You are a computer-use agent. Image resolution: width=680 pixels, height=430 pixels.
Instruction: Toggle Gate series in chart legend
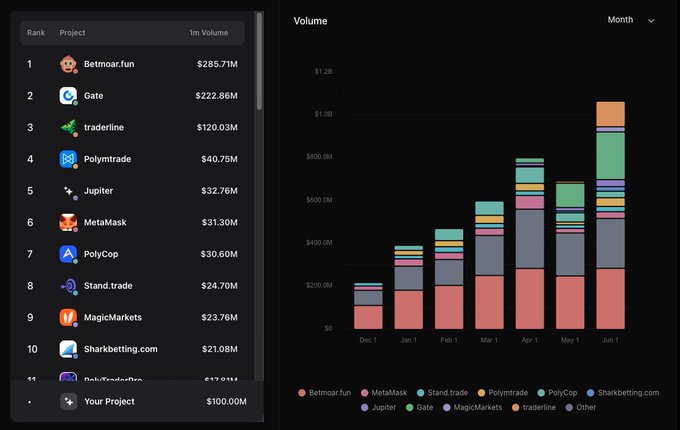point(420,407)
